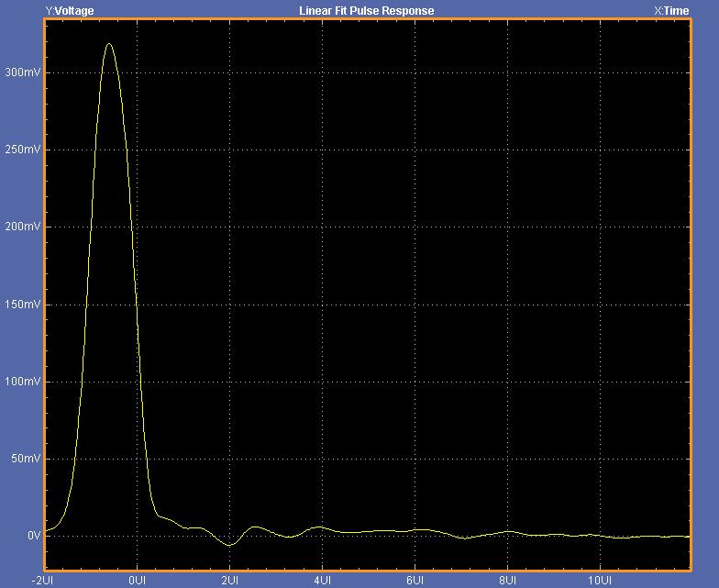719x588 pixels.
Task: Select the 200mV Y-axis label
Action: [x=22, y=227]
